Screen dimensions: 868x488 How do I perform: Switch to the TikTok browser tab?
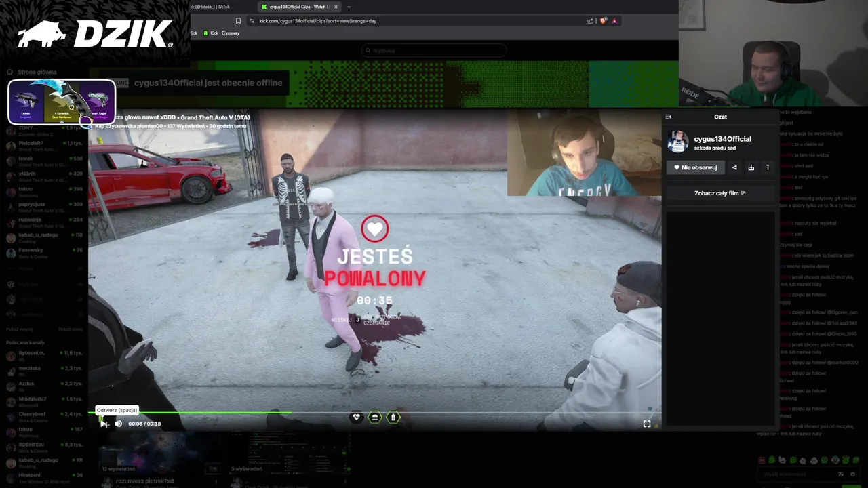point(210,7)
